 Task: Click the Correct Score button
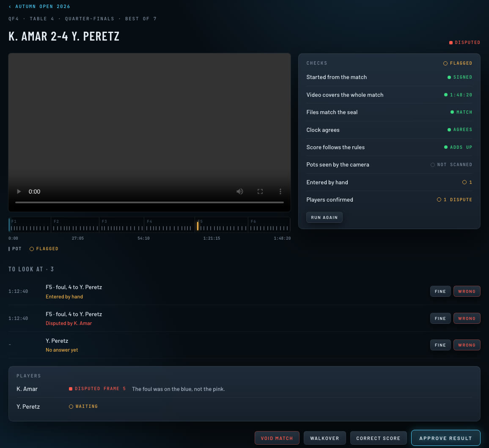(x=378, y=438)
